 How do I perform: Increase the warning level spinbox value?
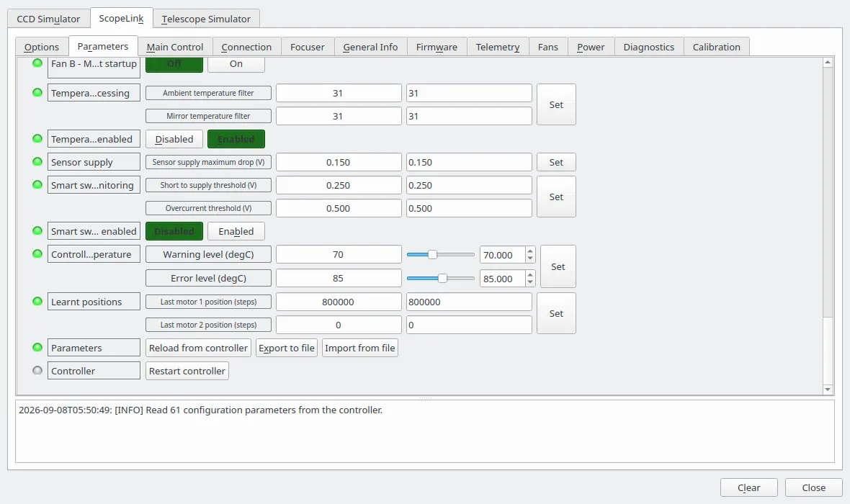[530, 251]
